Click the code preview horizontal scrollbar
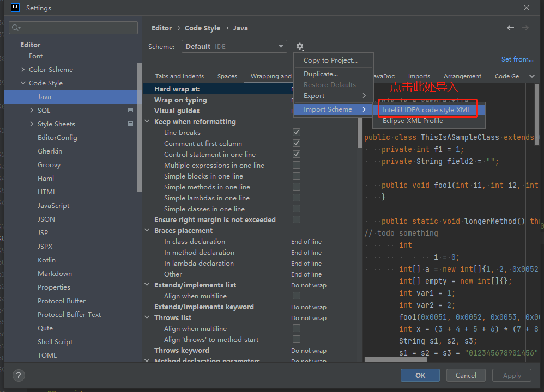Viewport: 544px width, 392px height. point(396,359)
